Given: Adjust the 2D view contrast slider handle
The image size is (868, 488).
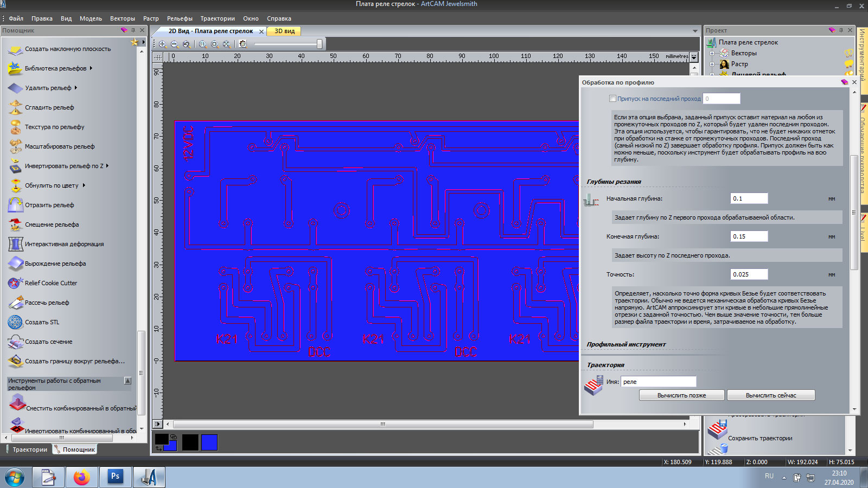Looking at the screenshot, I should (320, 44).
